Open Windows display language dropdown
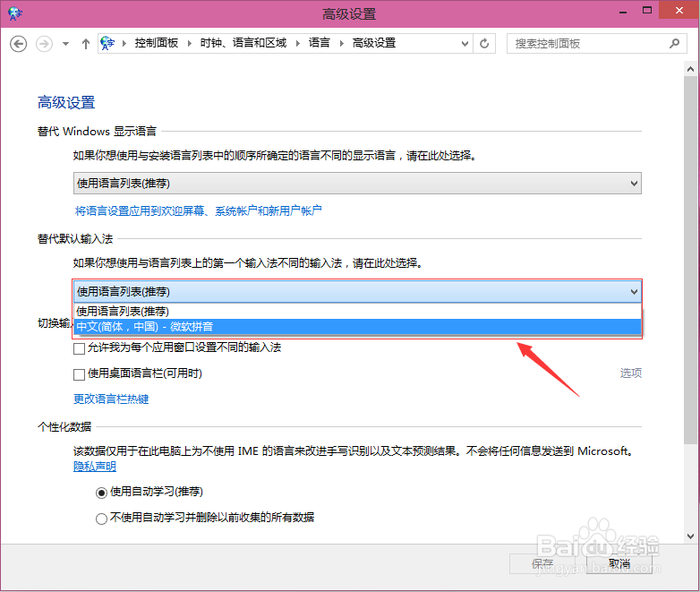Screen dimensions: 700x592 [357, 184]
